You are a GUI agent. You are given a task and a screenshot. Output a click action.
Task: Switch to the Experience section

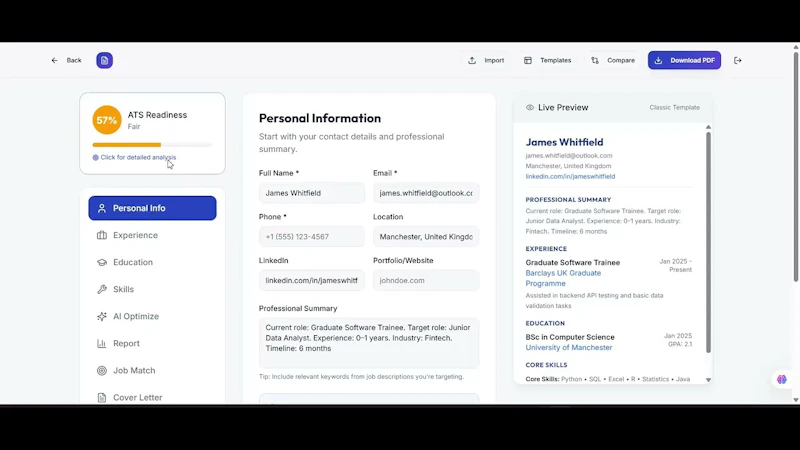[x=152, y=235]
